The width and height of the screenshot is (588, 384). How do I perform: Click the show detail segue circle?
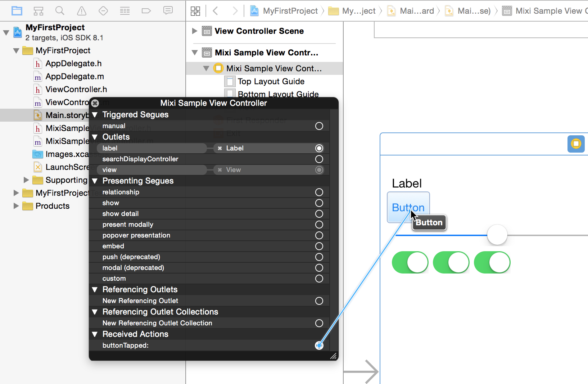(319, 214)
